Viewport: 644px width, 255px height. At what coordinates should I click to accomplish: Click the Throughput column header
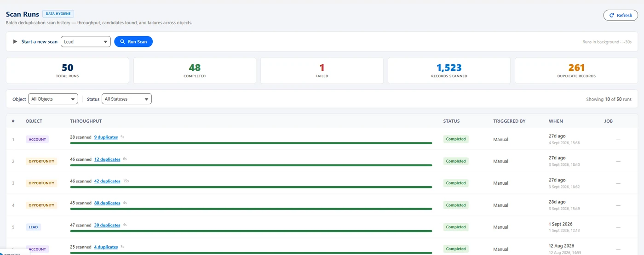click(86, 121)
